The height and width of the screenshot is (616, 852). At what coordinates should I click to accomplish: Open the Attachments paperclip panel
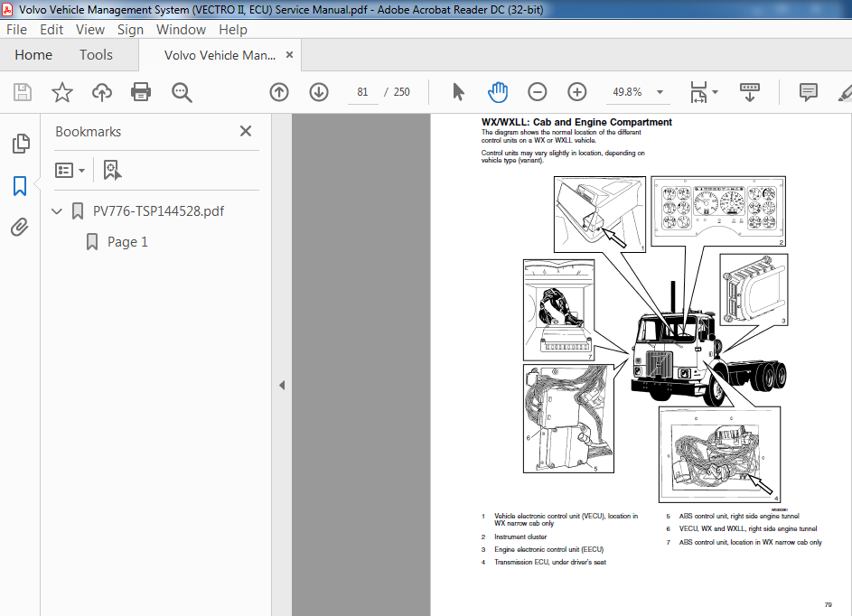coord(20,227)
